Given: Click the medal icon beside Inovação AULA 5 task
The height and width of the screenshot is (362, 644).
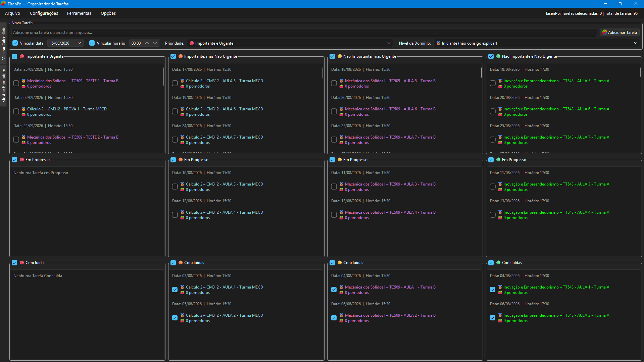Looking at the screenshot, I should [x=500, y=81].
